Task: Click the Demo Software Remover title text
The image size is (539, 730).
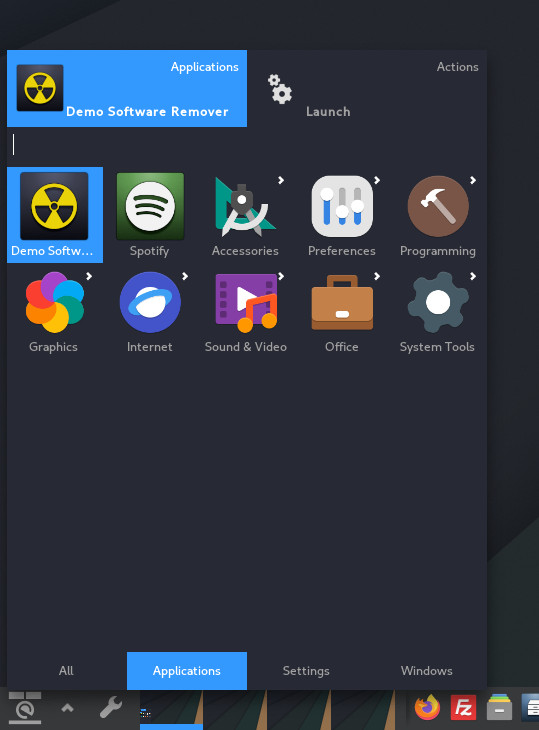Action: (148, 112)
